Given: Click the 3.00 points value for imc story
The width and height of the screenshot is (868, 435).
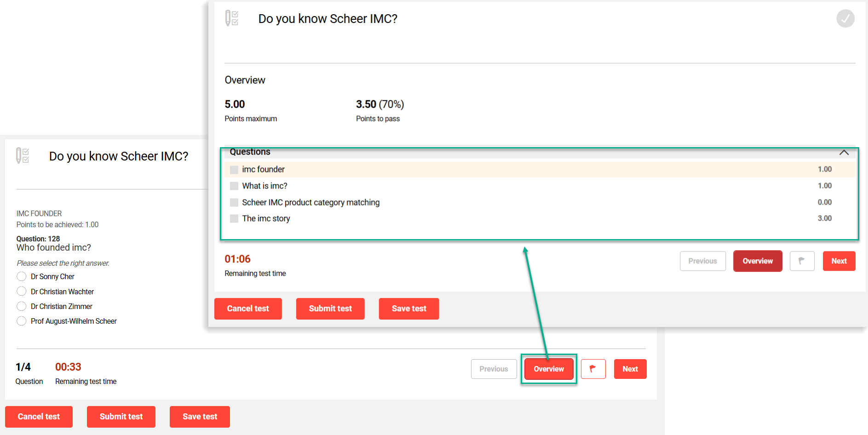Looking at the screenshot, I should (x=825, y=218).
